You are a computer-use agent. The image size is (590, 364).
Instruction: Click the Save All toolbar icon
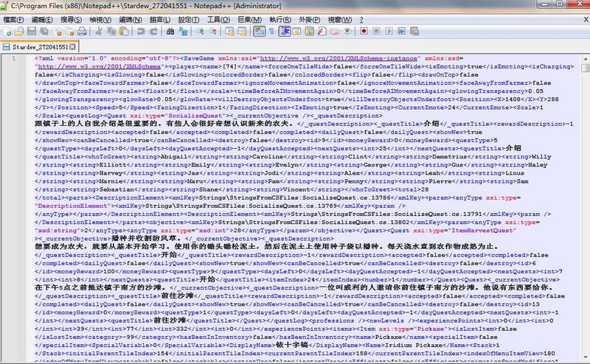pos(44,32)
